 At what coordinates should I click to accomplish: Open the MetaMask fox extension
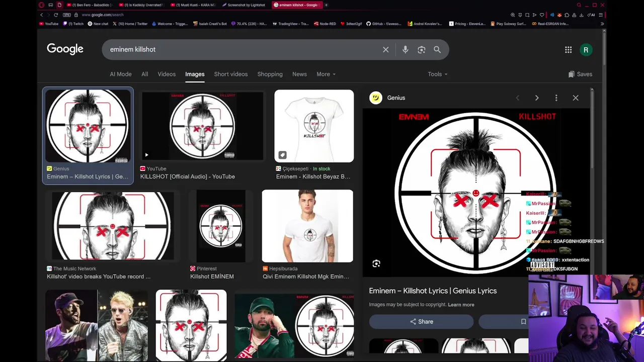click(559, 15)
